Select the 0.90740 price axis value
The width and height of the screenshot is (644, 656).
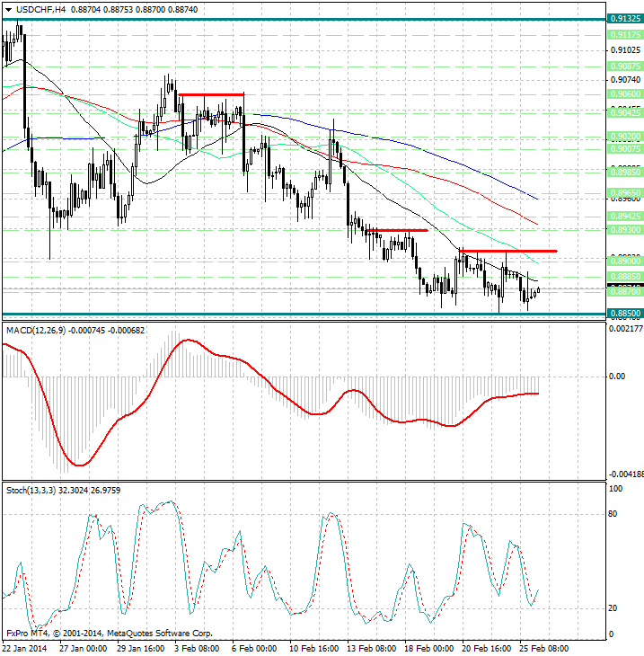click(626, 79)
